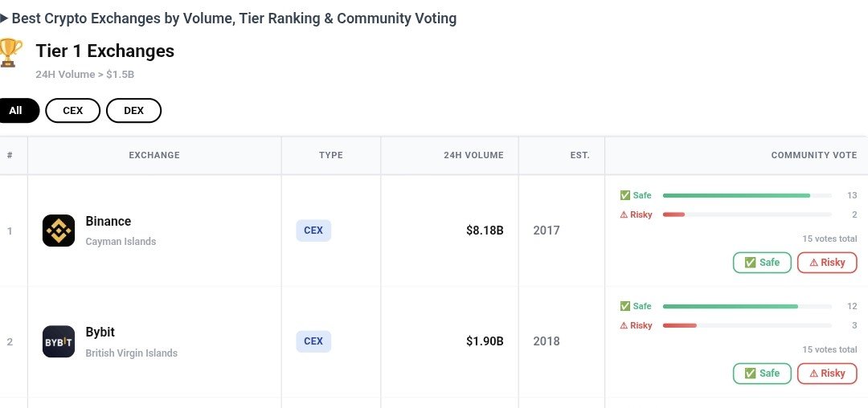
Task: Vote Safe for Binance
Action: (762, 263)
